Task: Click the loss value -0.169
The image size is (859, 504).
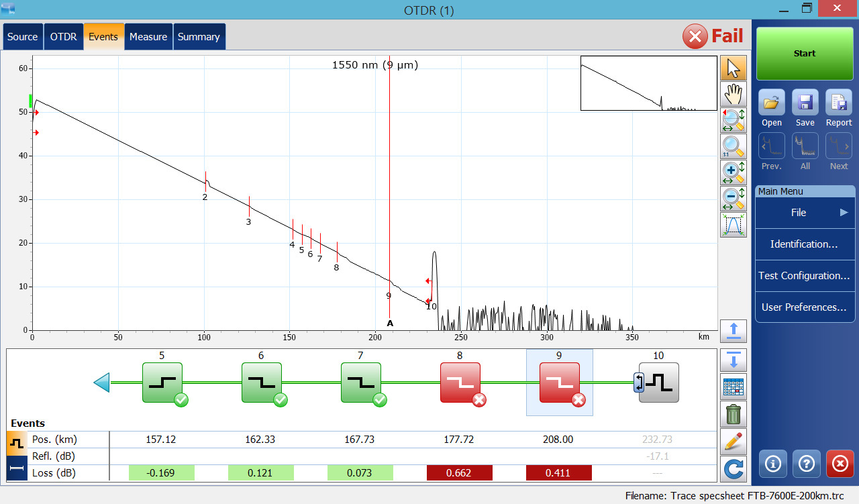Action: (162, 473)
